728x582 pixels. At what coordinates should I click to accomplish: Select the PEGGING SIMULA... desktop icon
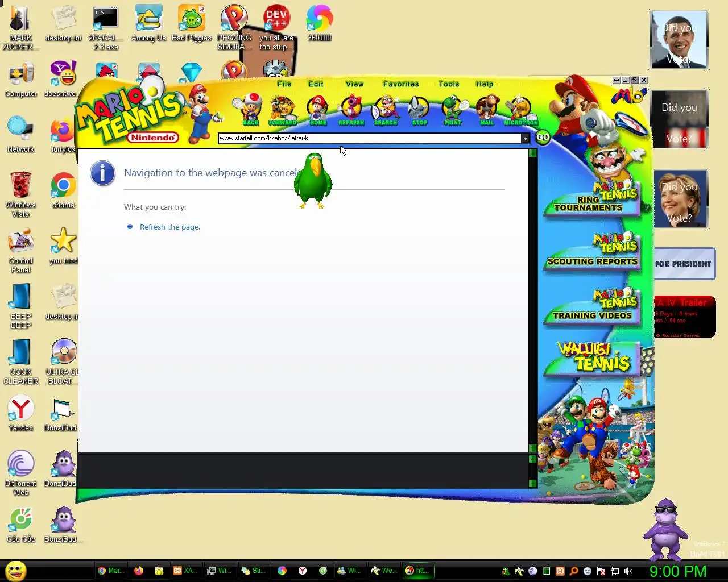coord(234,27)
